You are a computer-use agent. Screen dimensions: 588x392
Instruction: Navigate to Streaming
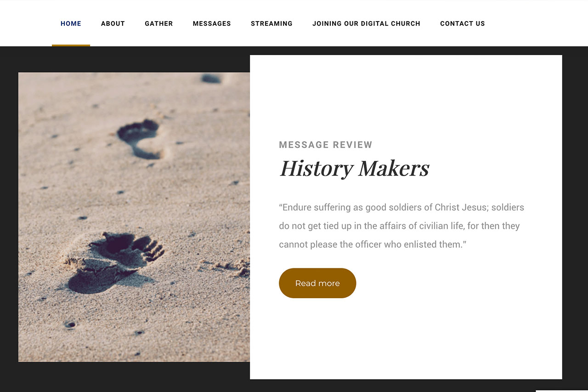point(271,23)
